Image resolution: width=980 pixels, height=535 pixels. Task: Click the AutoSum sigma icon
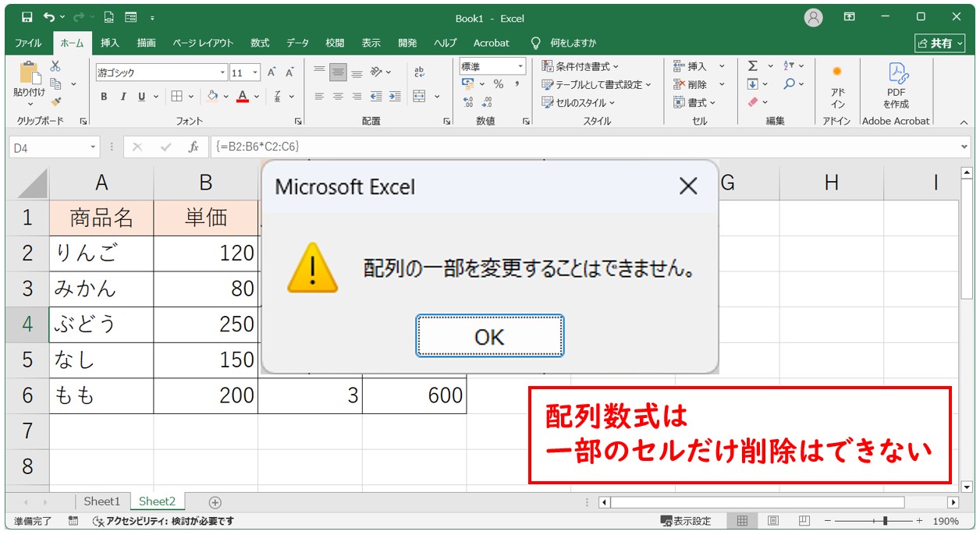point(753,66)
